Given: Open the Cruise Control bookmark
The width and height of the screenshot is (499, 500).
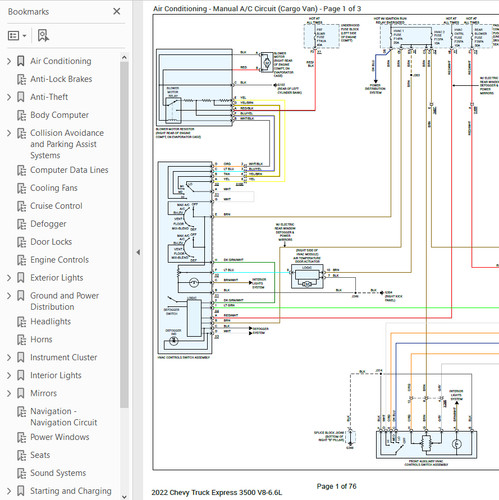Looking at the screenshot, I should click(x=56, y=206).
